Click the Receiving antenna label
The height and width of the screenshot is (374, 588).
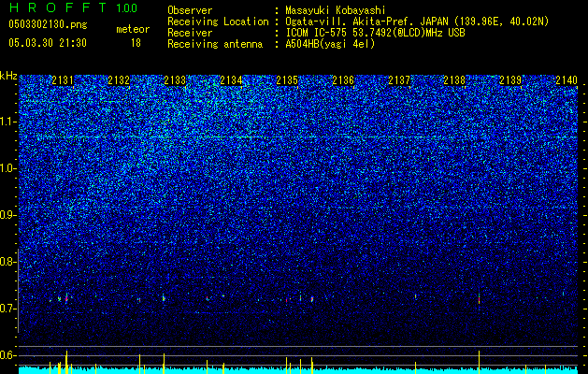click(x=215, y=44)
